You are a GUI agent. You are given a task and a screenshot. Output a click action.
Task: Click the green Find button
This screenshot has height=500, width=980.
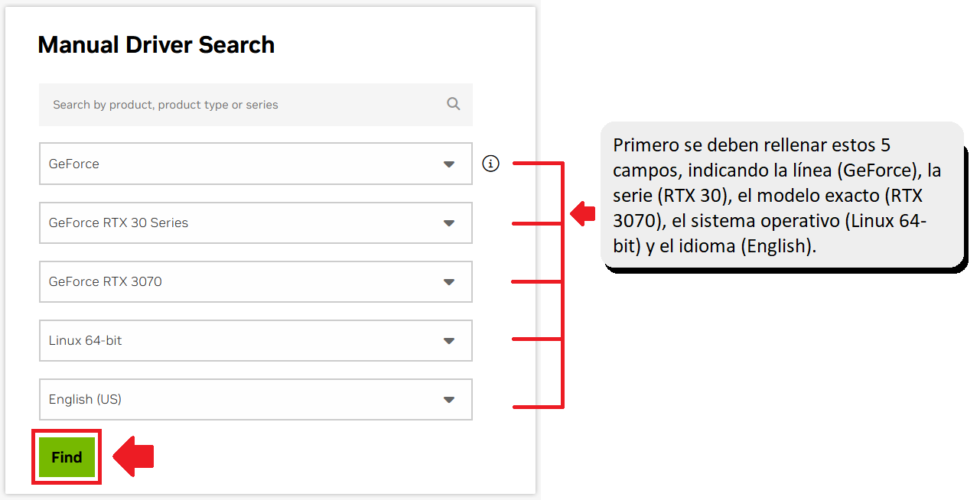[67, 457]
